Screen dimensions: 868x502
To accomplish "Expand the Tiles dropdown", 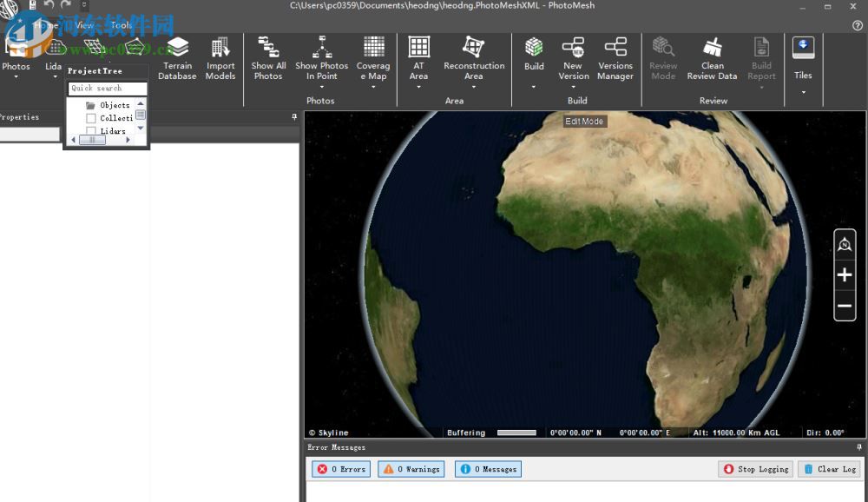I will tap(803, 91).
